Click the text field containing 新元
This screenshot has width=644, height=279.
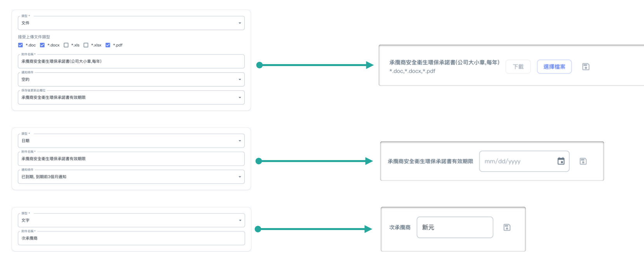[x=454, y=227]
